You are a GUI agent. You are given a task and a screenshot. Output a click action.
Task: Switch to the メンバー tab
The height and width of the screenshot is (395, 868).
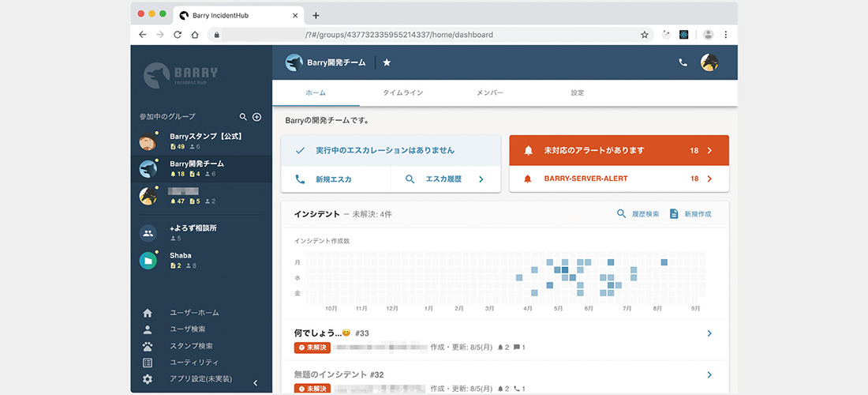[x=489, y=93]
